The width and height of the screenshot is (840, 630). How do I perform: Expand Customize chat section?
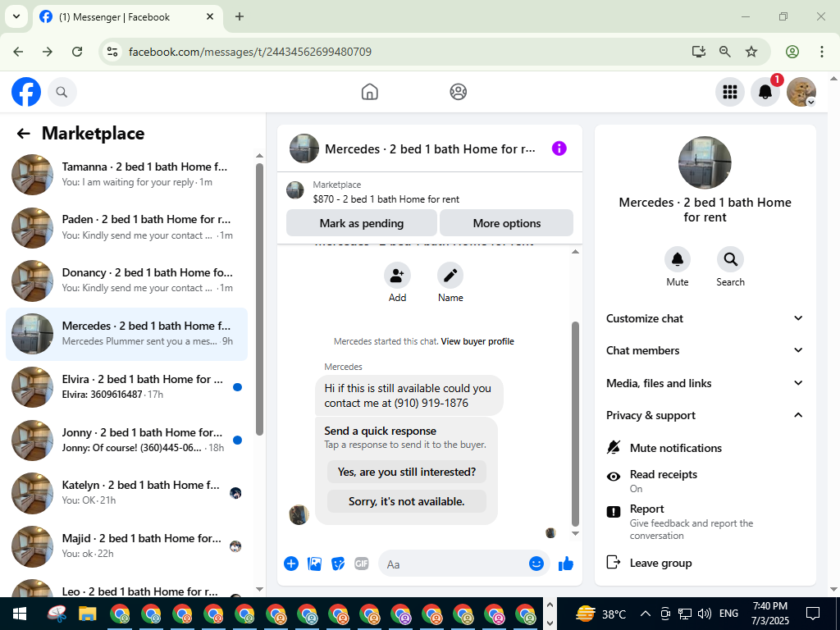[x=705, y=318]
